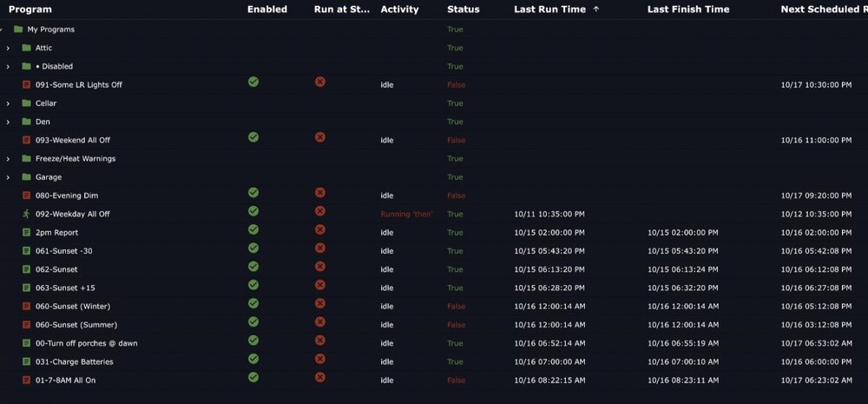Sort by the Program column header
The width and height of the screenshot is (868, 404).
[30, 10]
